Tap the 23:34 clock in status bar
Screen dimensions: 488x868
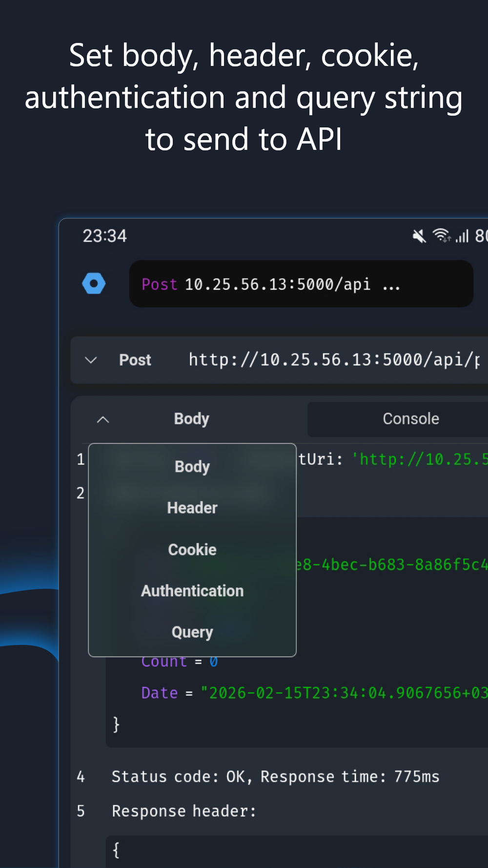[x=104, y=236]
